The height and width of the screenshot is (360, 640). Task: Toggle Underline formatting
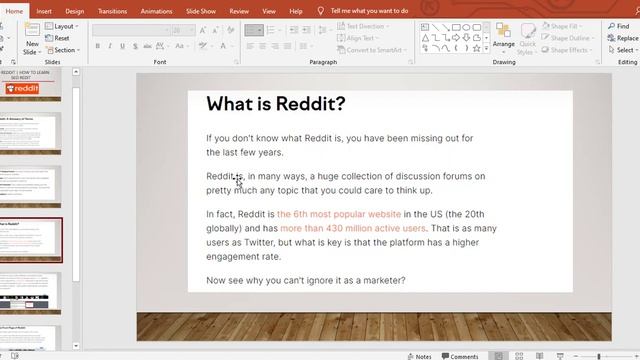point(122,46)
